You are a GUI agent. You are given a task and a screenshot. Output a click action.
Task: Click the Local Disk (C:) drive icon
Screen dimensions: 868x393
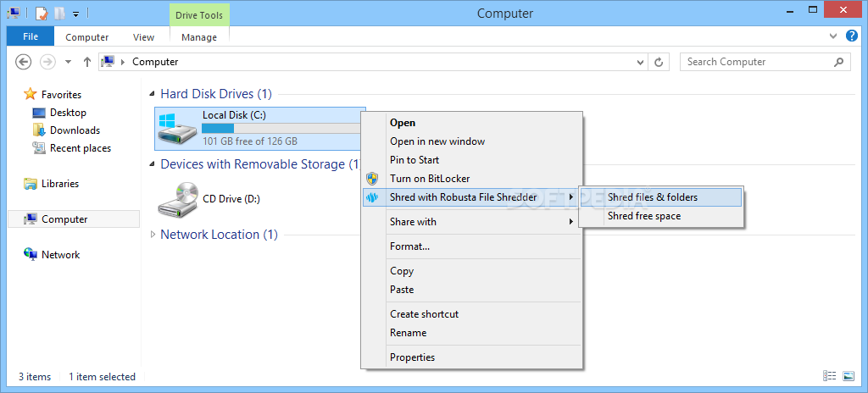tap(176, 129)
